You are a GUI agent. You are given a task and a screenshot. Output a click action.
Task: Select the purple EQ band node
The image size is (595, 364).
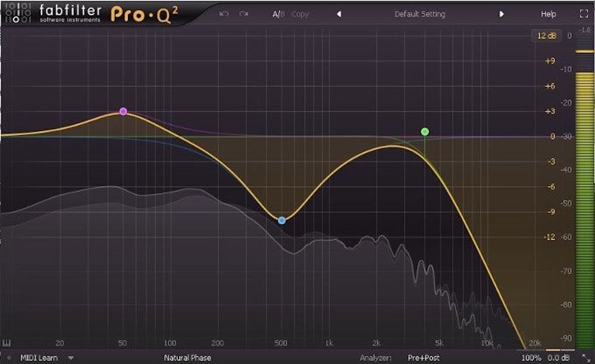click(123, 111)
